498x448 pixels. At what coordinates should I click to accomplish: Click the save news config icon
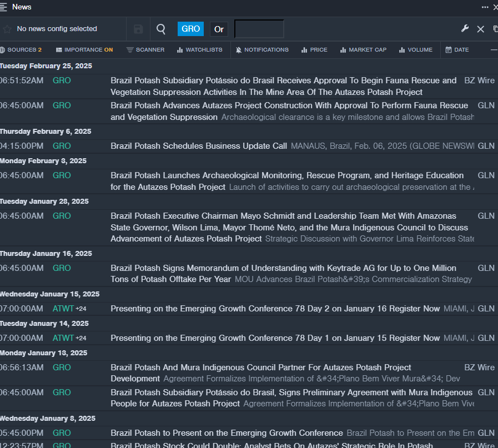point(138,29)
